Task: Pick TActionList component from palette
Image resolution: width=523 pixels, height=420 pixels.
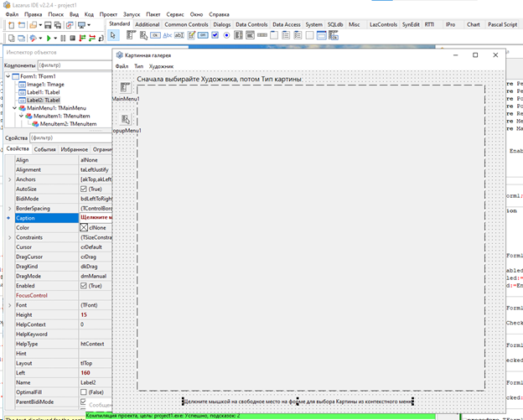Action: point(334,35)
